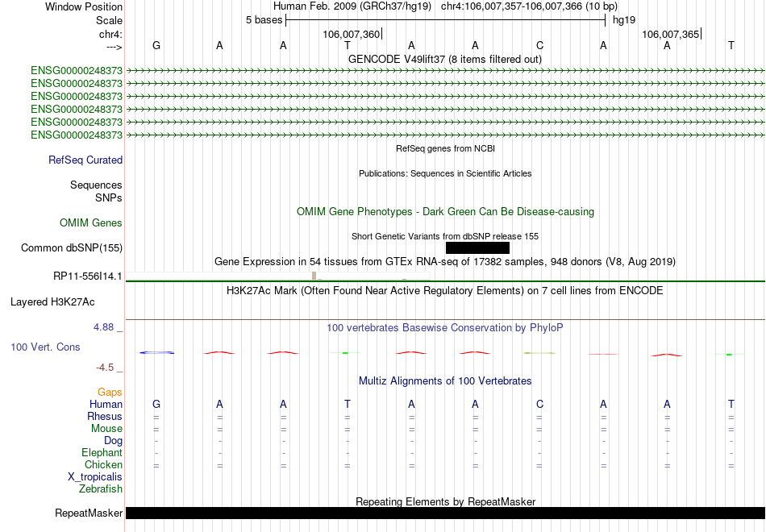The height and width of the screenshot is (532, 766).
Task: Click the hg19 label beside scale bar
Action: tap(624, 20)
